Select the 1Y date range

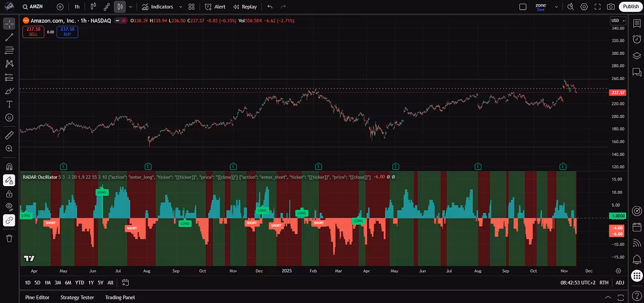click(x=91, y=283)
